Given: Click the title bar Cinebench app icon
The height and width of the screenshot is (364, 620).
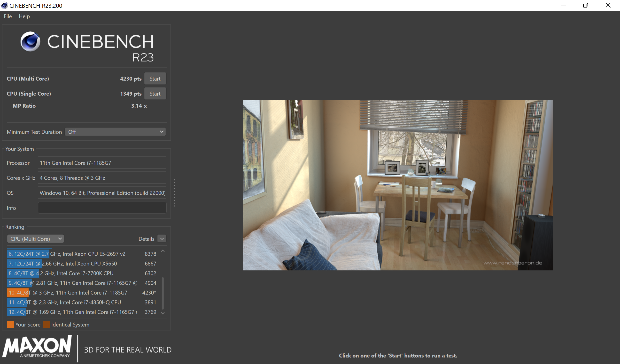Looking at the screenshot, I should tap(4, 5).
